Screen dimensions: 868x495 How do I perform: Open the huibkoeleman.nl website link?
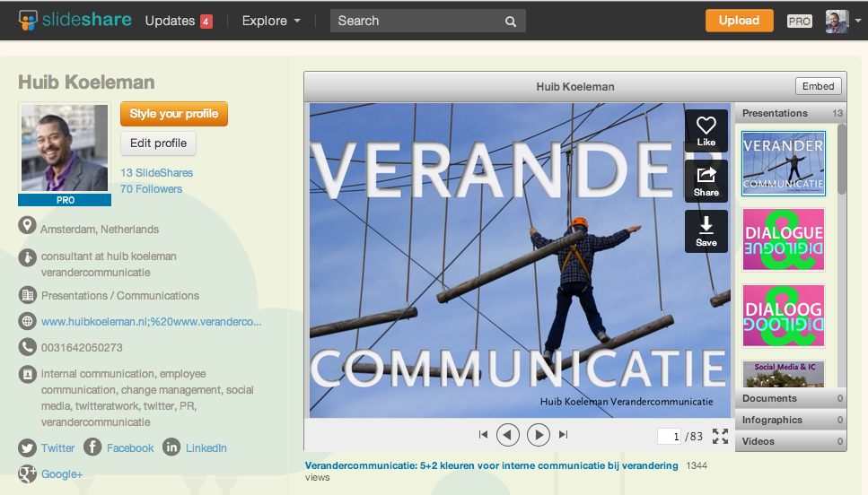(151, 321)
